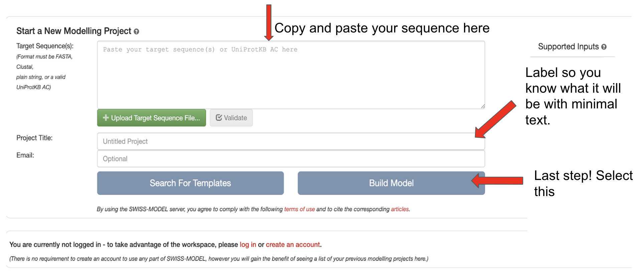Screen dimensions: 644x273
Task: Follow the log in link
Action: [x=248, y=245]
